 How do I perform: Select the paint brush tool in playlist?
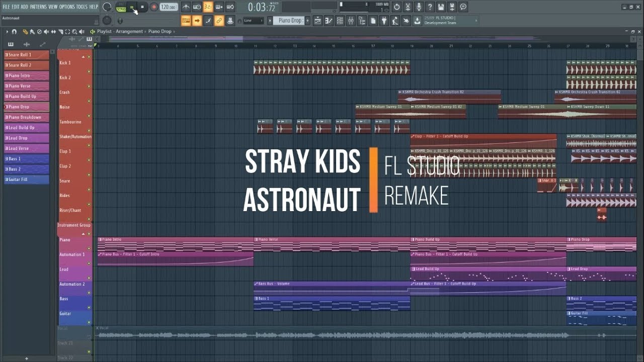(32, 31)
